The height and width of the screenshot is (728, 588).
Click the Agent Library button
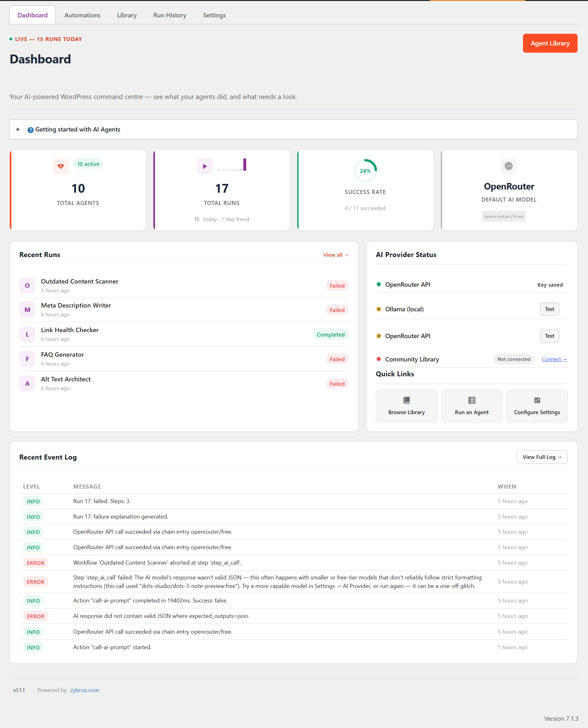pos(550,43)
